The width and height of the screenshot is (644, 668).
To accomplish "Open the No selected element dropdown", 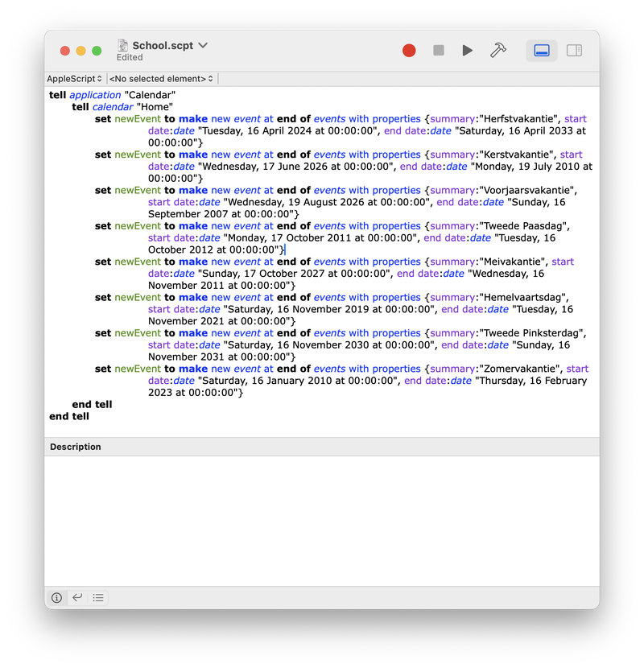I will pos(161,79).
